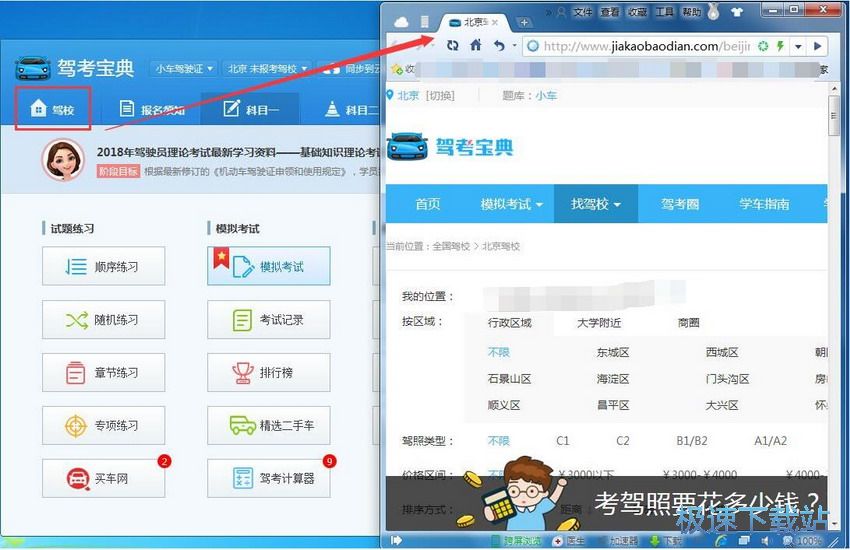Screen dimensions: 850x550
Task: Click the 考驾照要花多少钱 banner
Action: pyautogui.click(x=607, y=503)
